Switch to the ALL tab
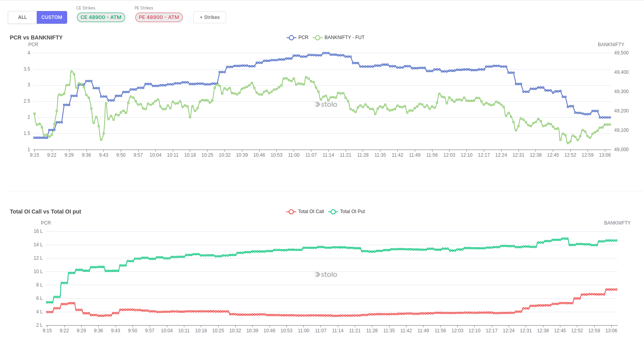 22,17
